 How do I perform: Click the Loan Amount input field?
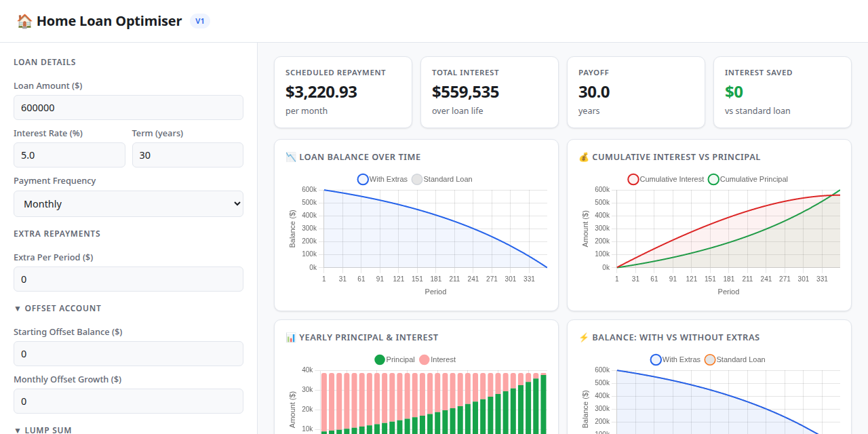[x=128, y=108]
